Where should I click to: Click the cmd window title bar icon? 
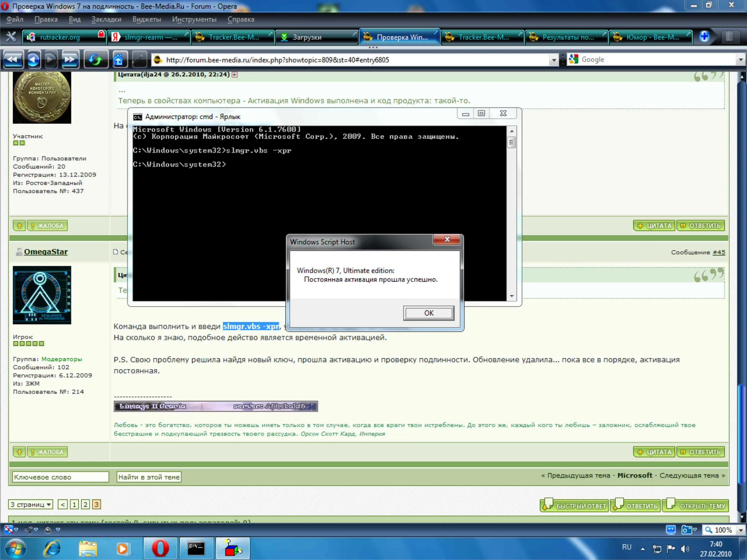137,117
